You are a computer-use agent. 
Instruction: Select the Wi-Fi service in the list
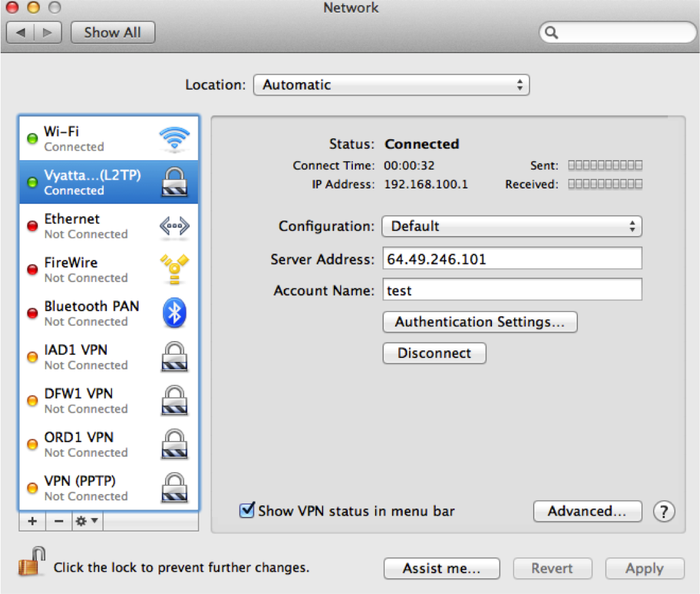[109, 139]
